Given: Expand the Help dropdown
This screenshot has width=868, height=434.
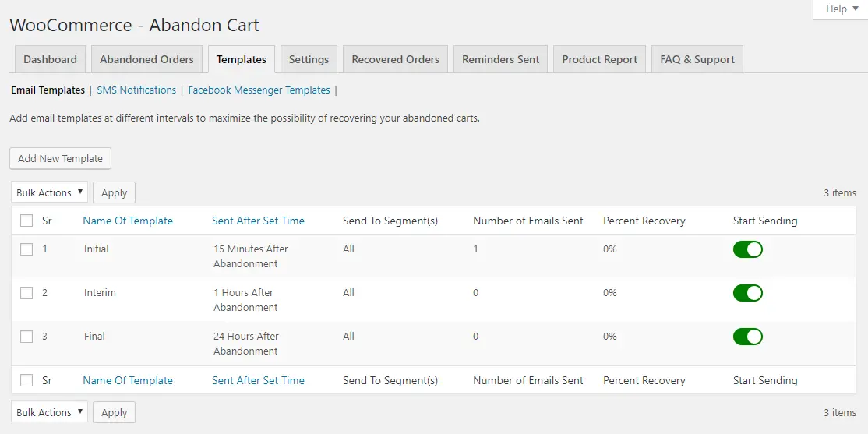Looking at the screenshot, I should tap(842, 9).
